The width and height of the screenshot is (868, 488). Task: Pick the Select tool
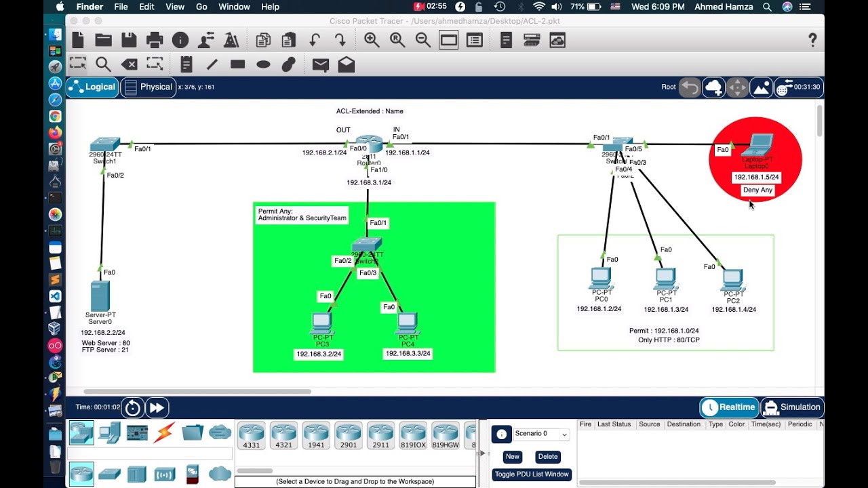pyautogui.click(x=78, y=64)
